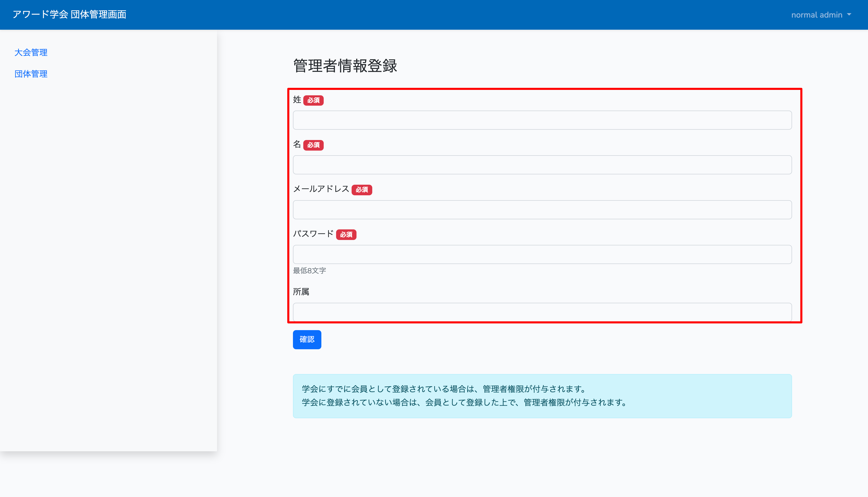The image size is (868, 497).
Task: Select the 所属 input field
Action: pos(542,312)
